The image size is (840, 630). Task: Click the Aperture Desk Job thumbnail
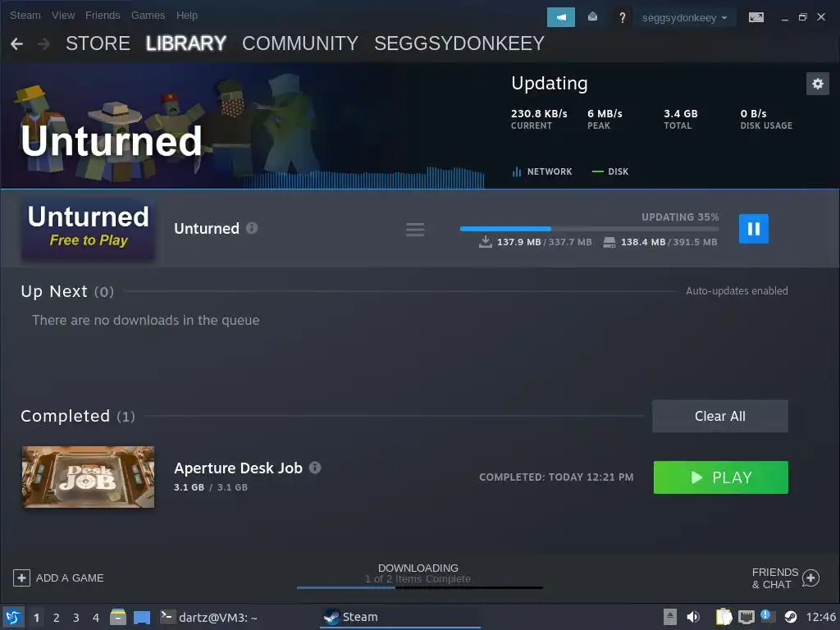pyautogui.click(x=88, y=477)
